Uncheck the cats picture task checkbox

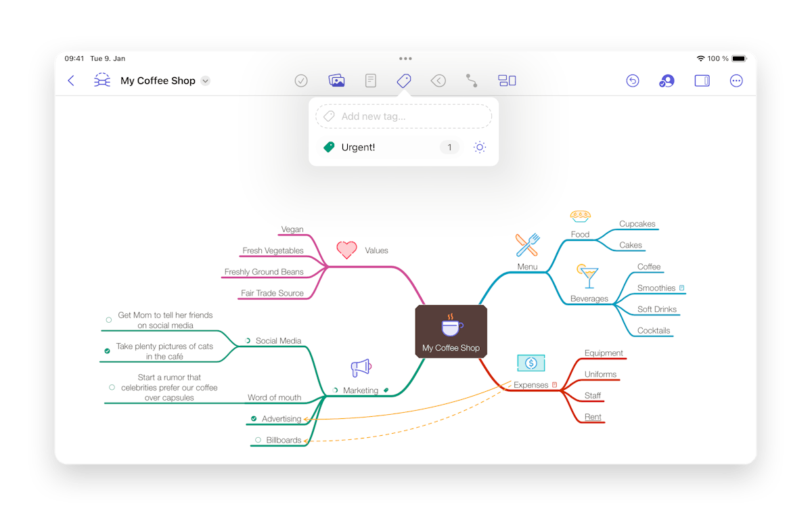[106, 351]
